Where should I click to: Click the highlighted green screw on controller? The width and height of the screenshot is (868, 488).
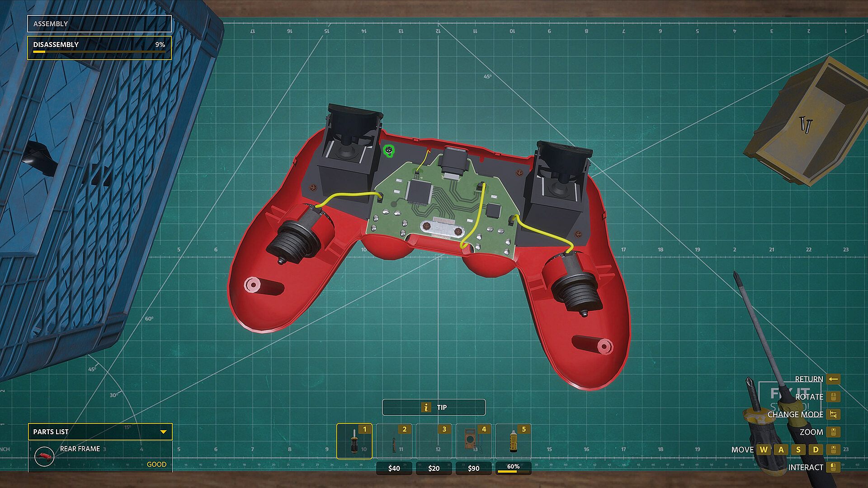click(x=388, y=150)
